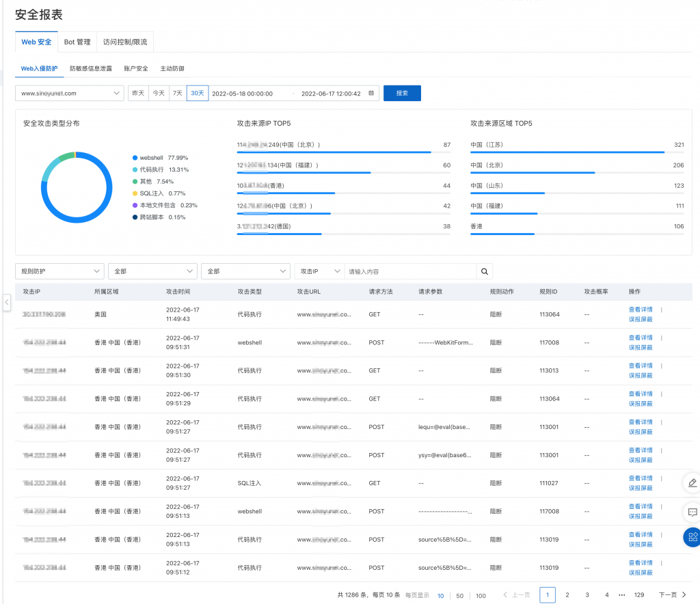This screenshot has width=700, height=604.
Task: Go to last page 129
Action: coord(639,595)
